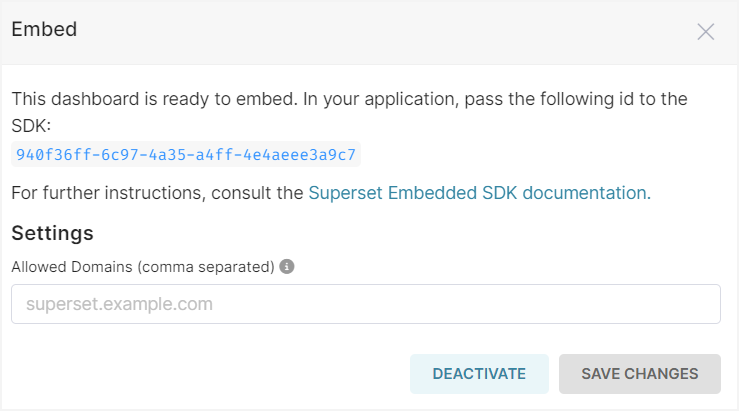Click the "Settings" section heading
Image resolution: width=739 pixels, height=411 pixels.
(52, 233)
